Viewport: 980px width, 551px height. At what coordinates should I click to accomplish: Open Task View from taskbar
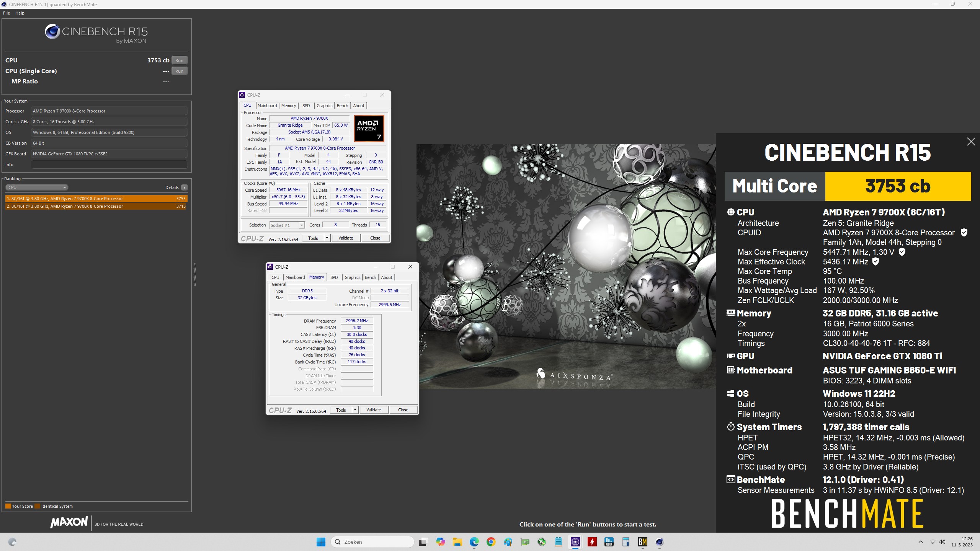point(423,542)
